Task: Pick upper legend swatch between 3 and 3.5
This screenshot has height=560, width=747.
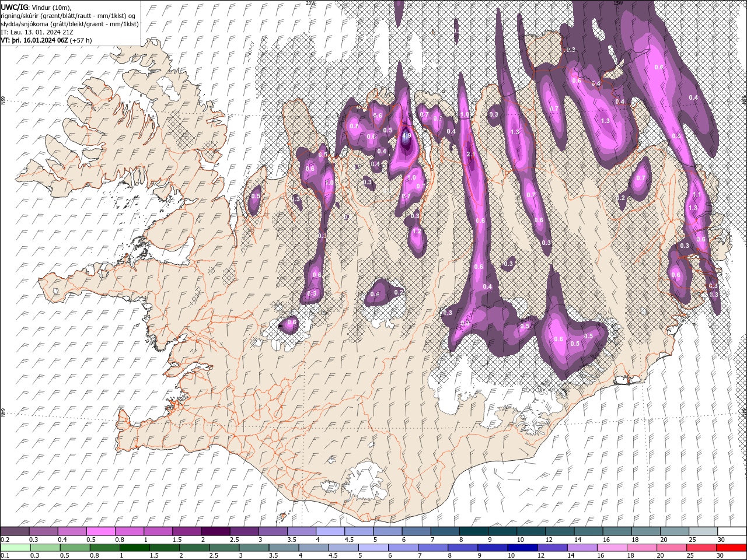Action: (x=273, y=531)
